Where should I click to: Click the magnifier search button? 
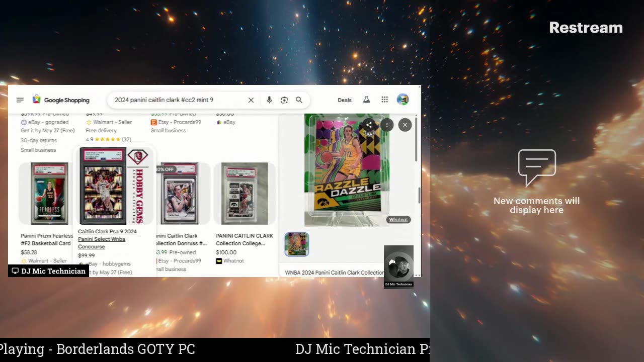coord(299,100)
